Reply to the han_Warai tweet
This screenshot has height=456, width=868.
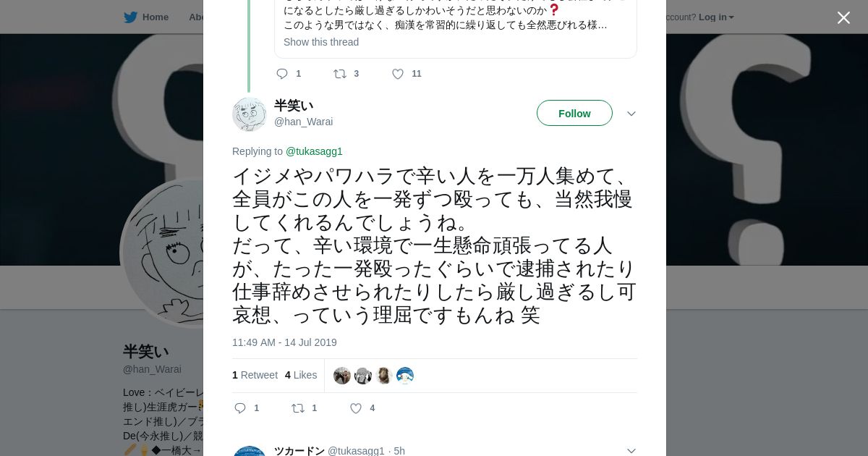(241, 408)
